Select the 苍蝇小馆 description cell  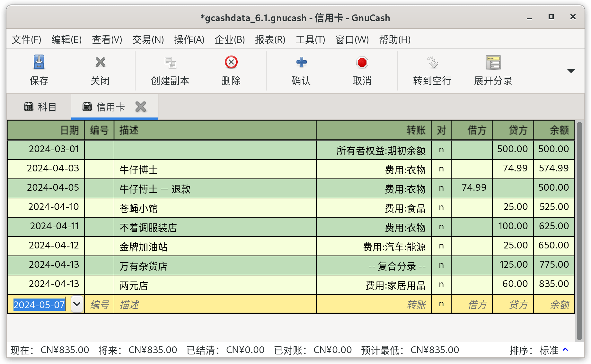[x=215, y=208]
